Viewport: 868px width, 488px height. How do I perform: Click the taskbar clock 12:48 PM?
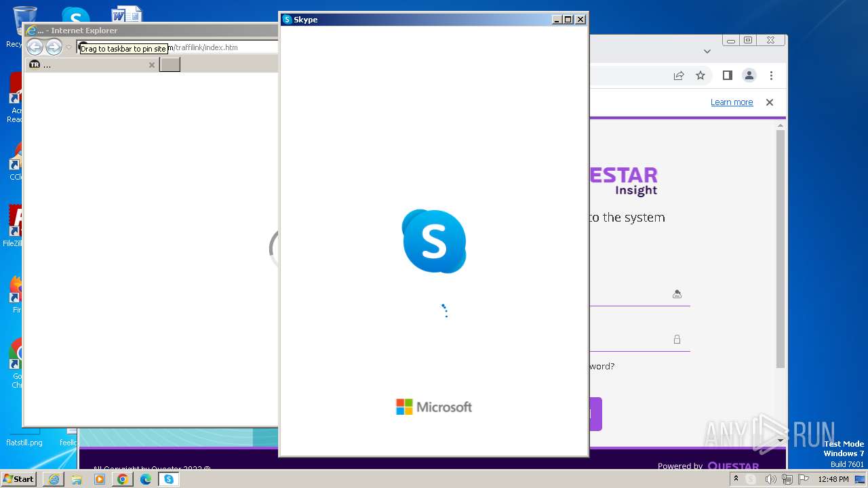click(x=833, y=479)
